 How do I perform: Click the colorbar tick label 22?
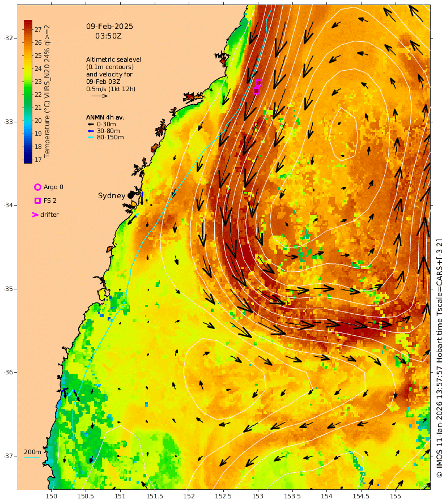point(39,95)
